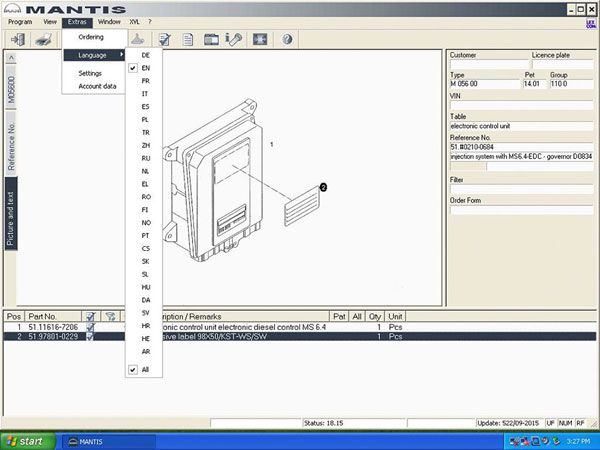Screen dimensions: 600x450
Task: Open the document page toolbar icon
Action: 187,39
